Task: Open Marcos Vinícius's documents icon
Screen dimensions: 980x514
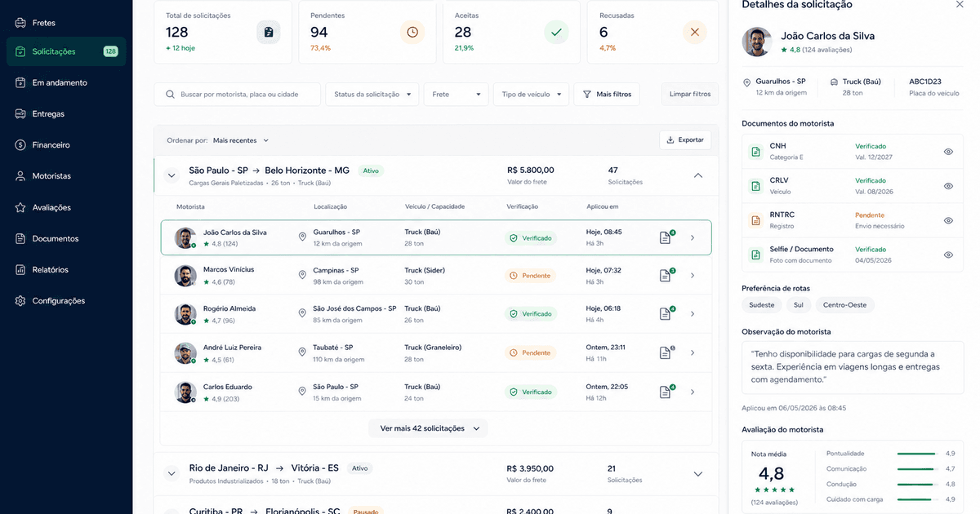Action: (x=666, y=276)
